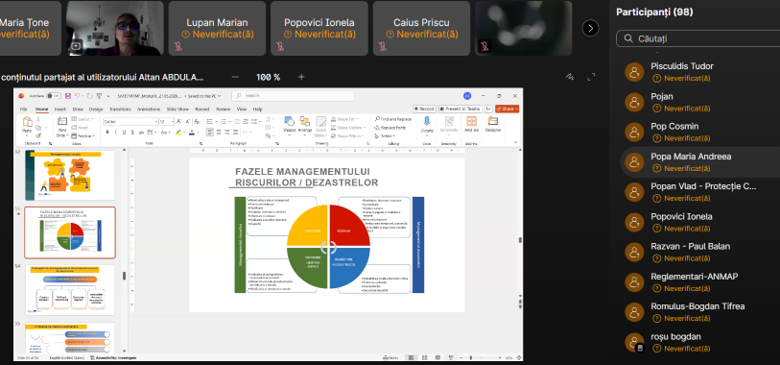
Task: Click the Paste clipboard icon
Action: point(27,122)
